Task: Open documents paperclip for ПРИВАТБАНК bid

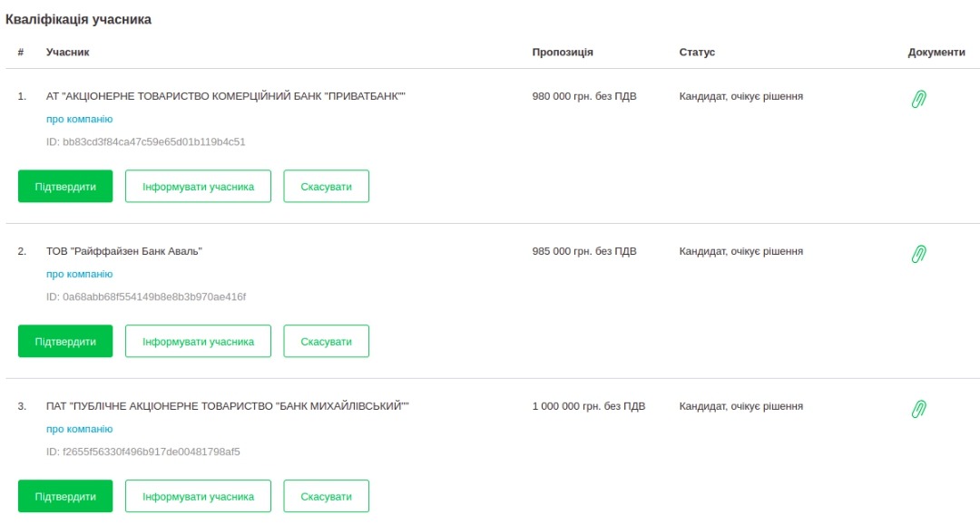Action: [918, 99]
